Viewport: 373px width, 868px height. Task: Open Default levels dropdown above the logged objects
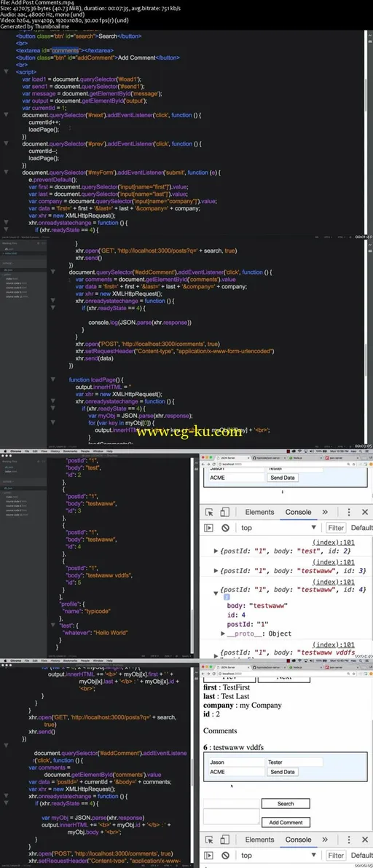(x=361, y=527)
